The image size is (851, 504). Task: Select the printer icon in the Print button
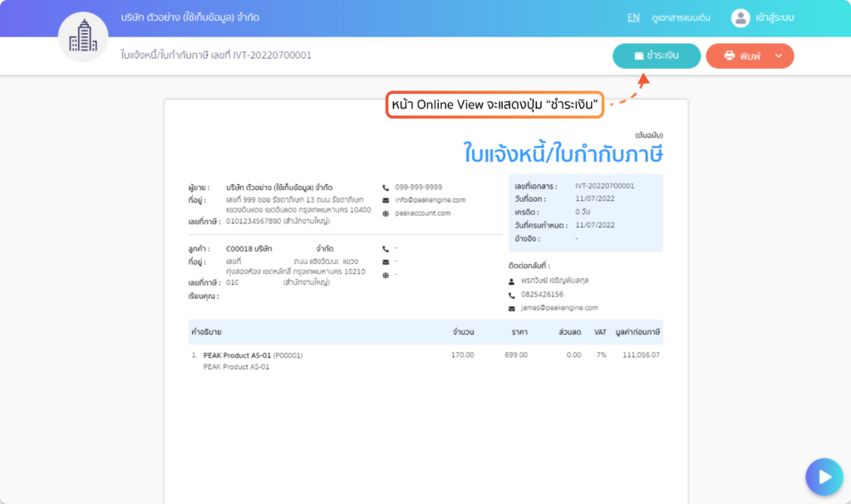(729, 55)
